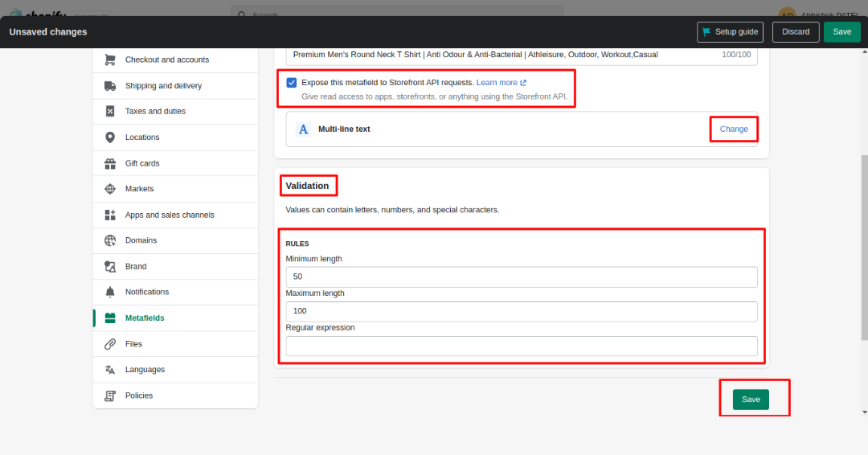Viewport: 868px width, 455px height.
Task: Click the Brand icon
Action: [110, 266]
